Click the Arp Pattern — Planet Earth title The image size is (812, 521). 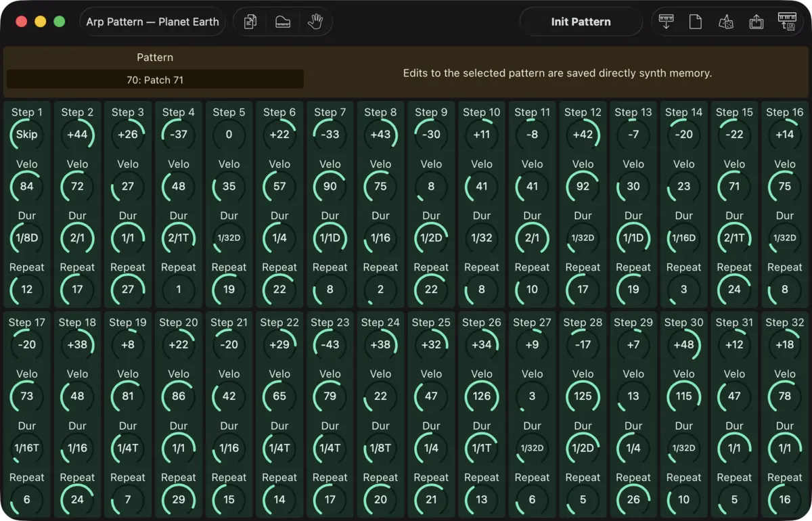click(x=152, y=22)
